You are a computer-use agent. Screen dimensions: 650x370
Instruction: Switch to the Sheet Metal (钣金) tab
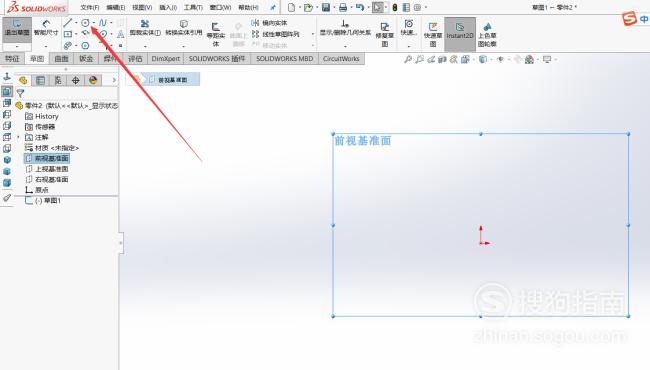click(x=86, y=59)
